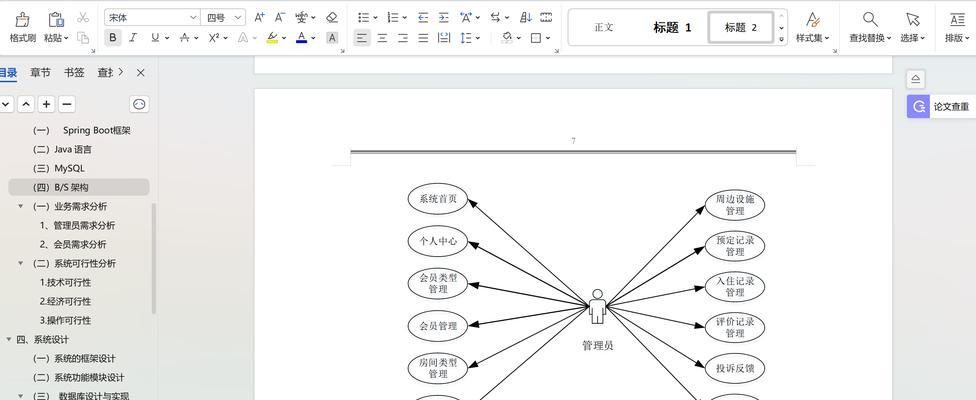Expand the styles gallery arrow
The height and width of the screenshot is (400, 976).
[782, 39]
